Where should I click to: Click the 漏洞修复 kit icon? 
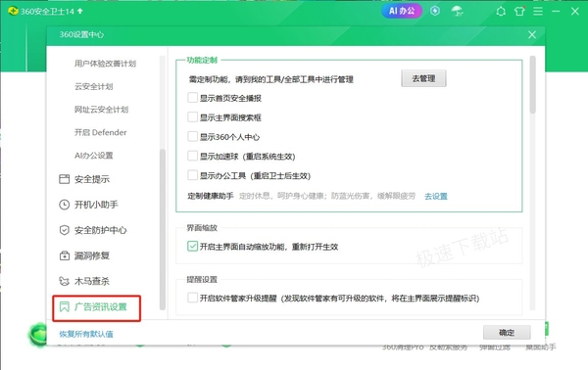(64, 255)
